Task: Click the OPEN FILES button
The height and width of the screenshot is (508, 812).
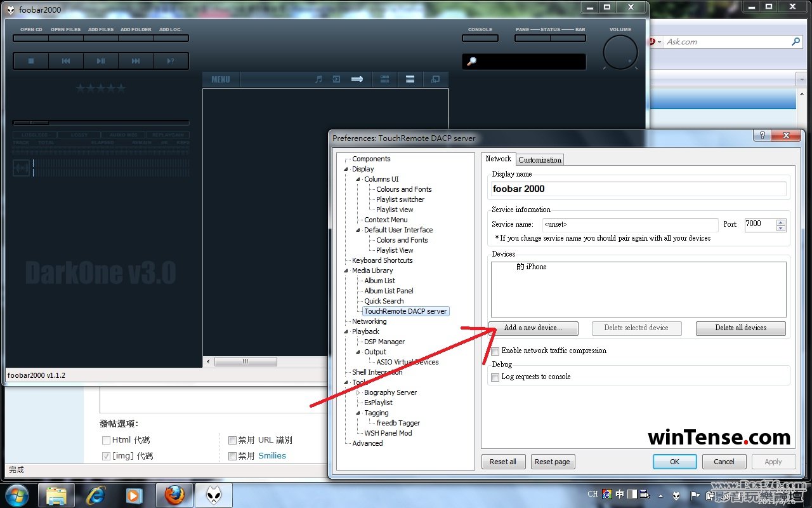Action: (66, 38)
